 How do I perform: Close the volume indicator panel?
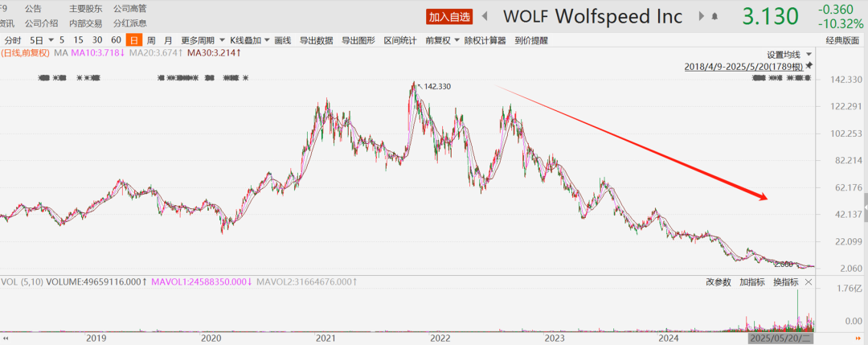(809, 282)
